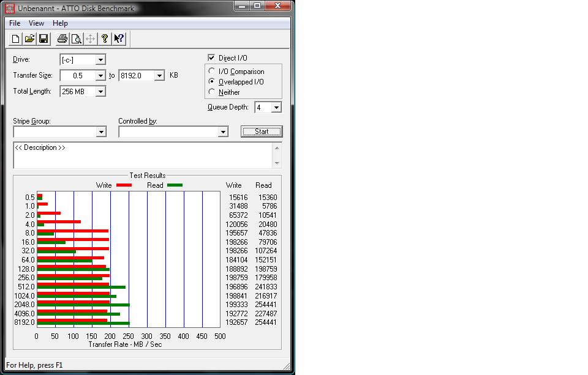Screen dimensions: 588x375
Task: Click the write value 199333
Action: [236, 305]
